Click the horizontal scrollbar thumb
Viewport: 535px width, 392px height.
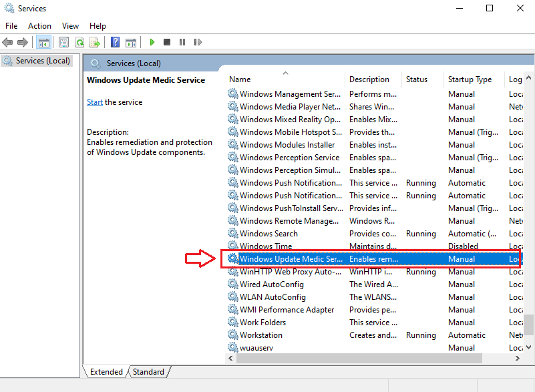(359, 358)
